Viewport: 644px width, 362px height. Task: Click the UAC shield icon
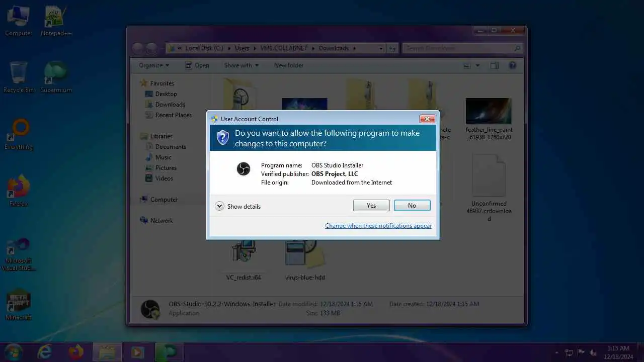222,137
